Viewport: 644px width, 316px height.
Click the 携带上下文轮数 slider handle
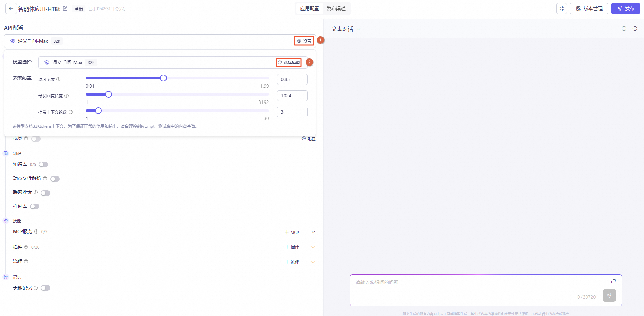(98, 111)
